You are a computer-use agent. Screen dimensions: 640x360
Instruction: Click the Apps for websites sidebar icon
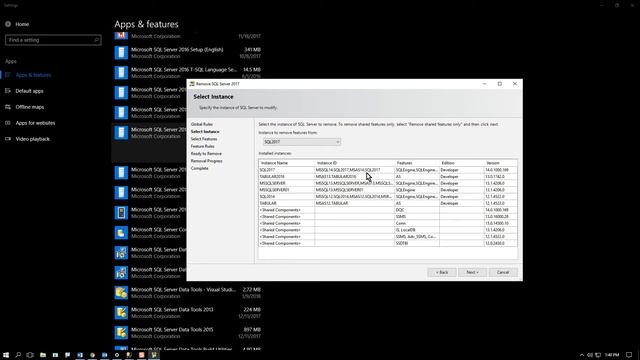(x=8, y=123)
